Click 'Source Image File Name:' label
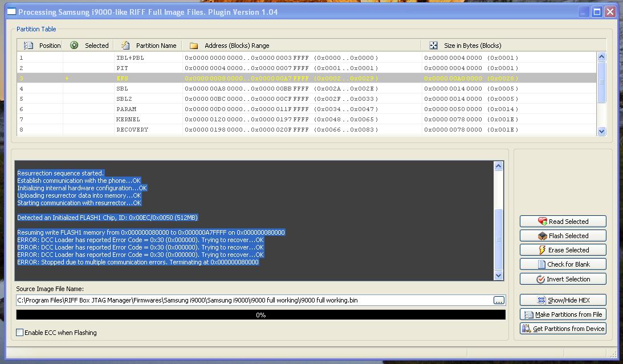623x364 pixels. (50, 289)
